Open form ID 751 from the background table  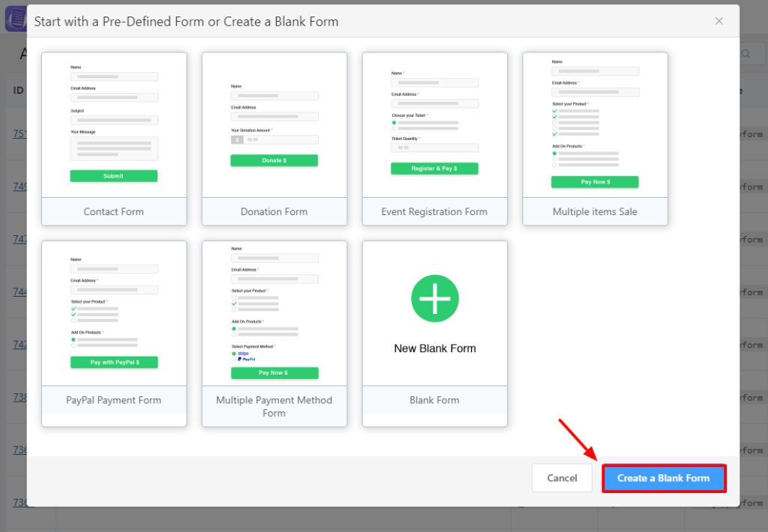19,133
